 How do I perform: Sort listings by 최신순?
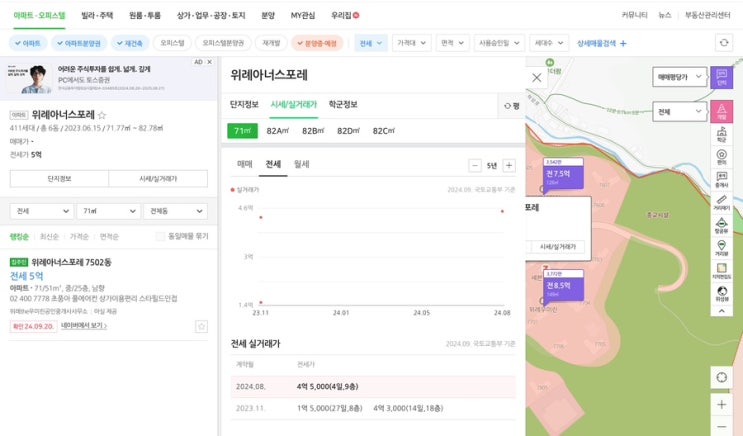point(49,236)
